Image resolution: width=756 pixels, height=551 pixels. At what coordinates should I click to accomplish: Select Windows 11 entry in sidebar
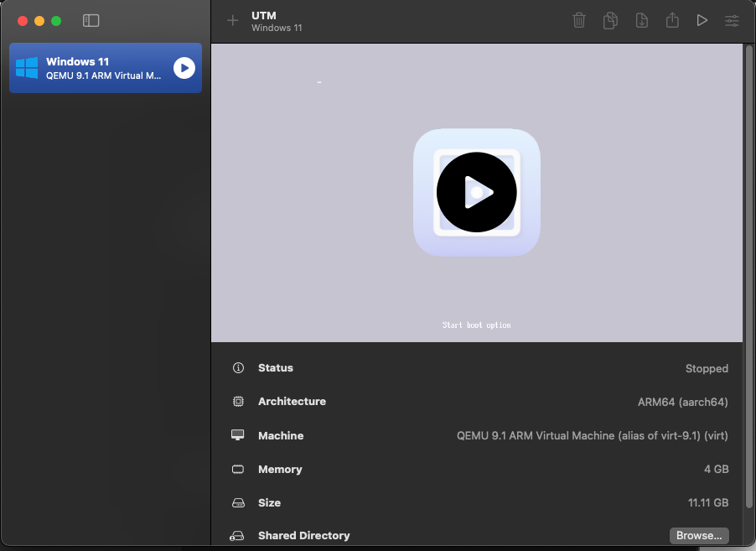(x=106, y=68)
